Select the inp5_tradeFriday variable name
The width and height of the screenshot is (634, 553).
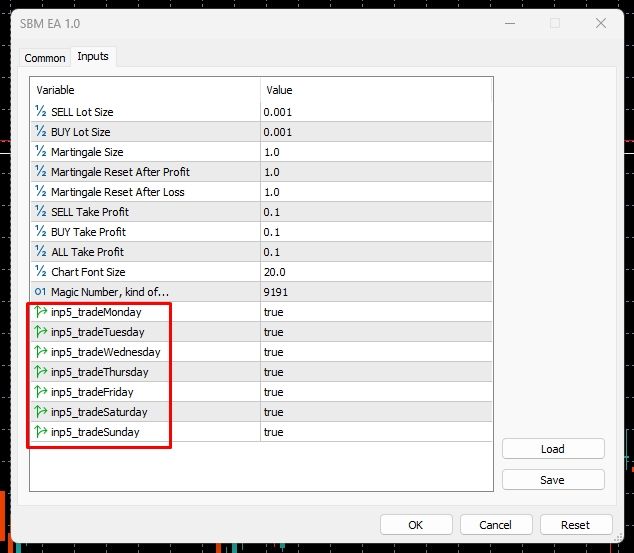point(92,392)
